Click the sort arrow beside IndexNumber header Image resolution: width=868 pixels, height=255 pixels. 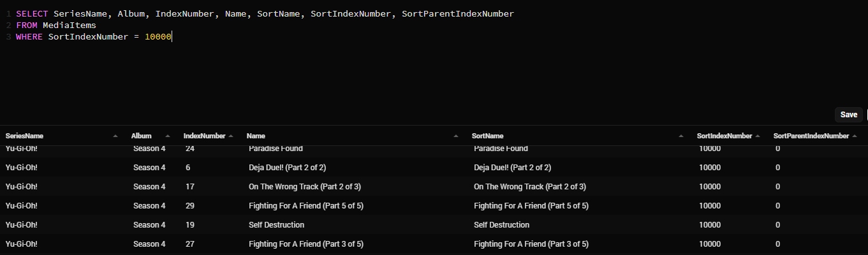pyautogui.click(x=231, y=136)
